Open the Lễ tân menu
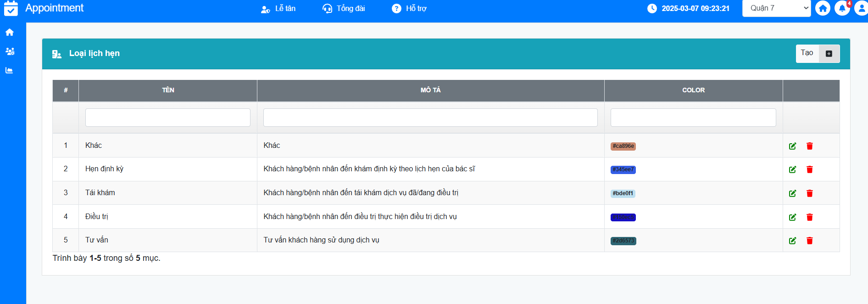This screenshot has height=304, width=868. (278, 9)
